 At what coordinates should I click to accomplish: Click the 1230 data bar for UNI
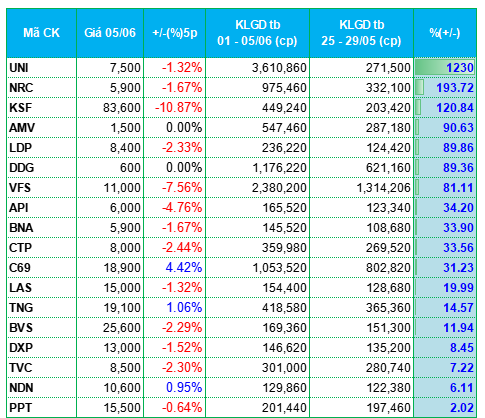445,68
